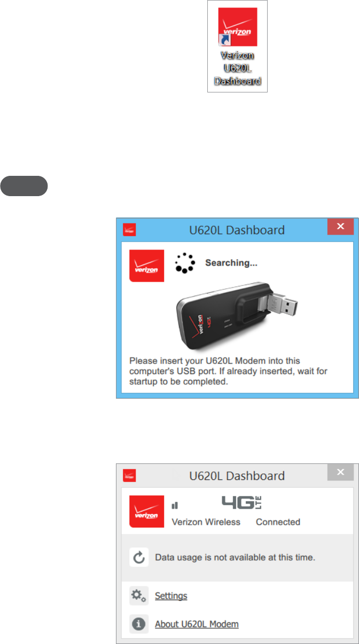This screenshot has width=359, height=644.
Task: Click the small Verizon icon in the Searching window title bar
Action: (129, 230)
